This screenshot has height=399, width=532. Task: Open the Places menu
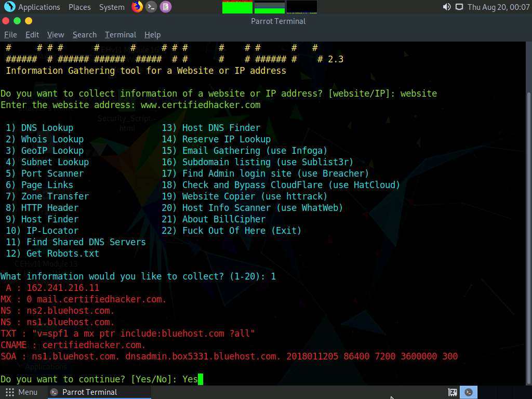tap(79, 7)
